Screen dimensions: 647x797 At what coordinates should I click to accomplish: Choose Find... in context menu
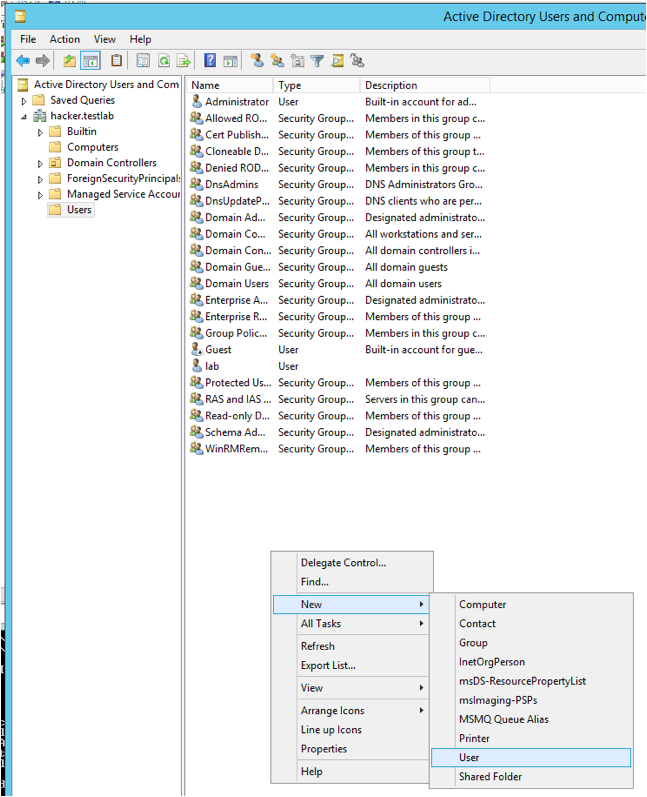click(351, 581)
